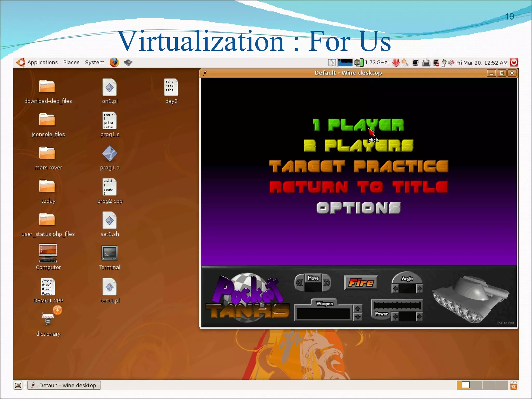The width and height of the screenshot is (532, 399).
Task: Maximize the Wine desktop window
Action: click(502, 73)
